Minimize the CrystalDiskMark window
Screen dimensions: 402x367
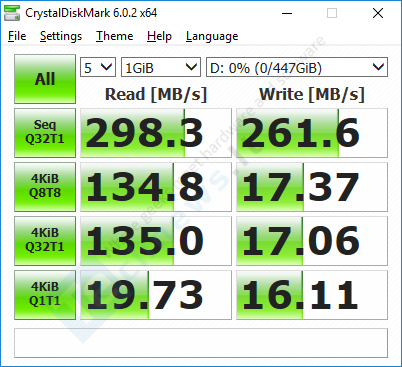pyautogui.click(x=287, y=13)
